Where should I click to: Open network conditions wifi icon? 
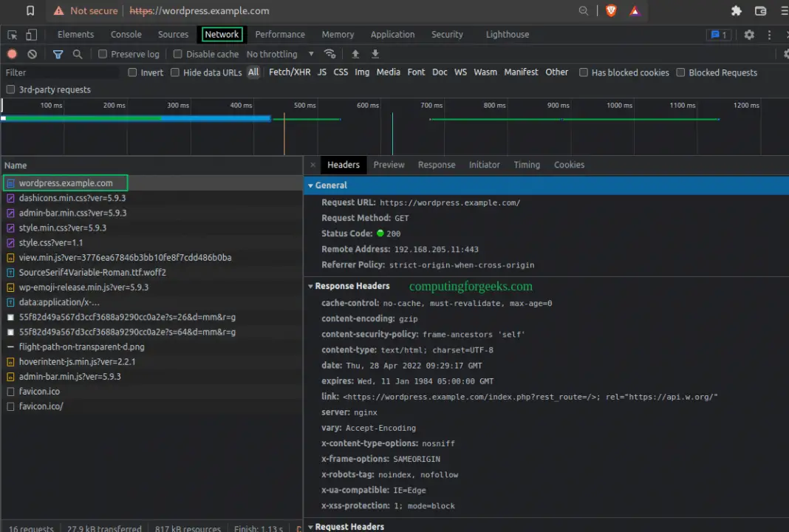click(x=330, y=54)
